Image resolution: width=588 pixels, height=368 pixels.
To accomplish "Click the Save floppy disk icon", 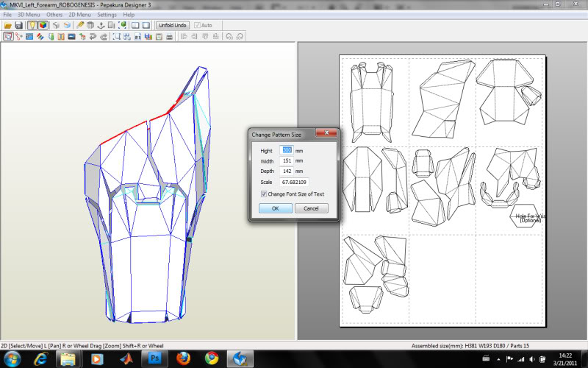I will tap(19, 25).
